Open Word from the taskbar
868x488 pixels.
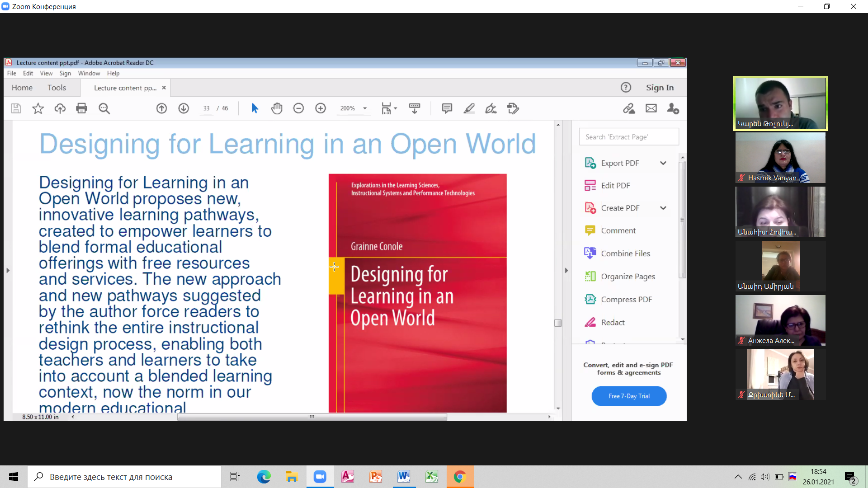(x=404, y=477)
